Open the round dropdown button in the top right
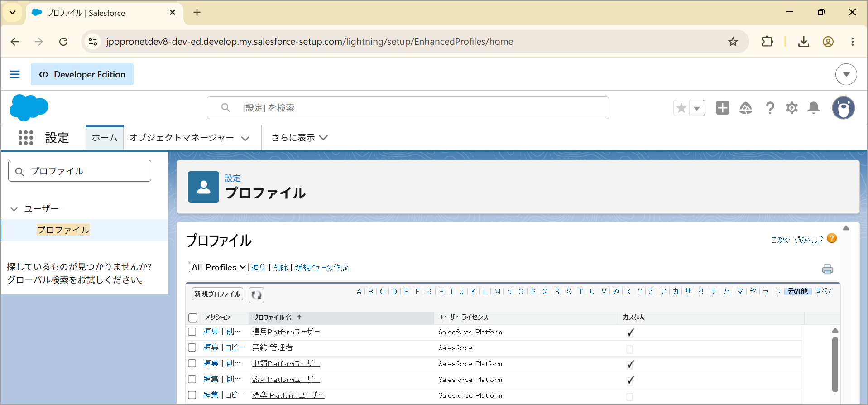Screen dimensions: 868x405 coord(846,74)
